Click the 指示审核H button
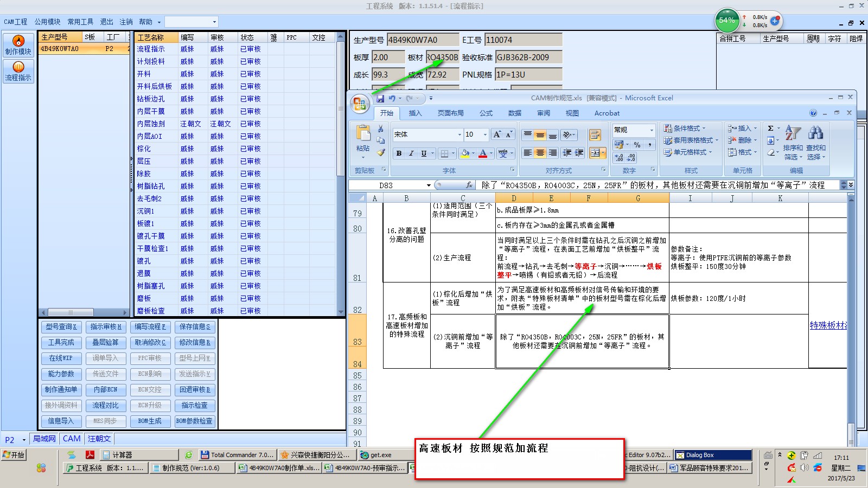 [106, 327]
